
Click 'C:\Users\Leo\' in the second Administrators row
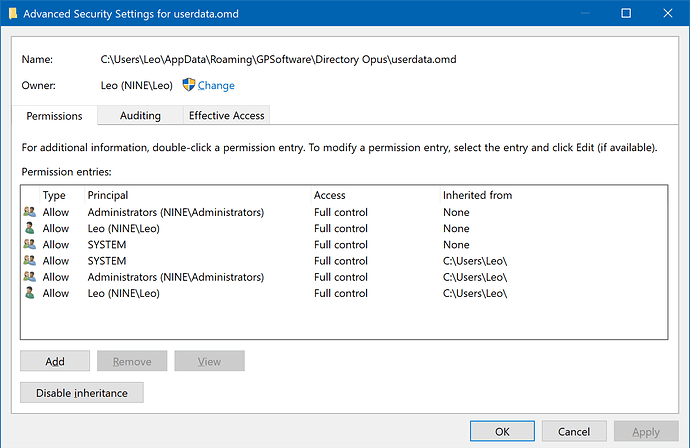pyautogui.click(x=475, y=277)
